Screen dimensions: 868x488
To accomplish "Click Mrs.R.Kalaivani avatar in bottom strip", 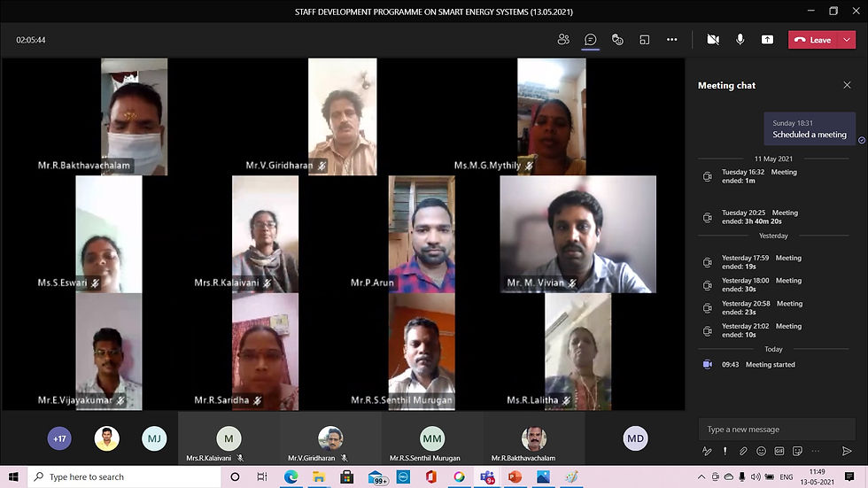I will 229,438.
